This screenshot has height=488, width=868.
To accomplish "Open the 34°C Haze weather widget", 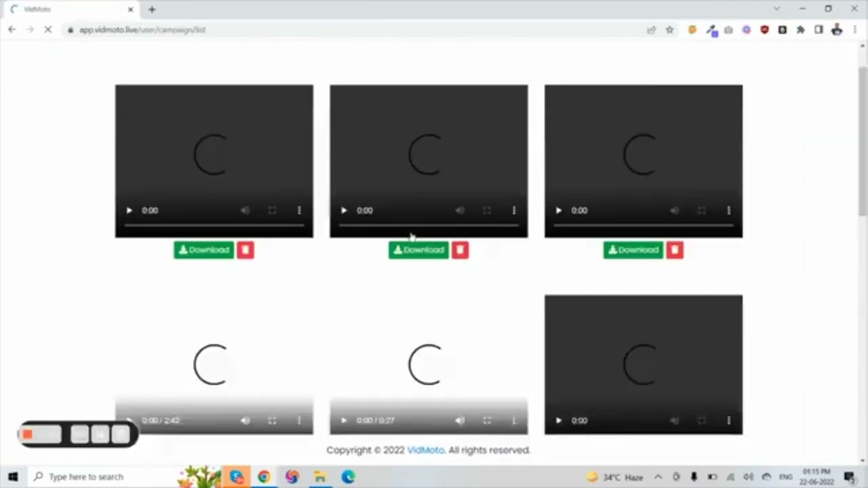I will point(614,476).
